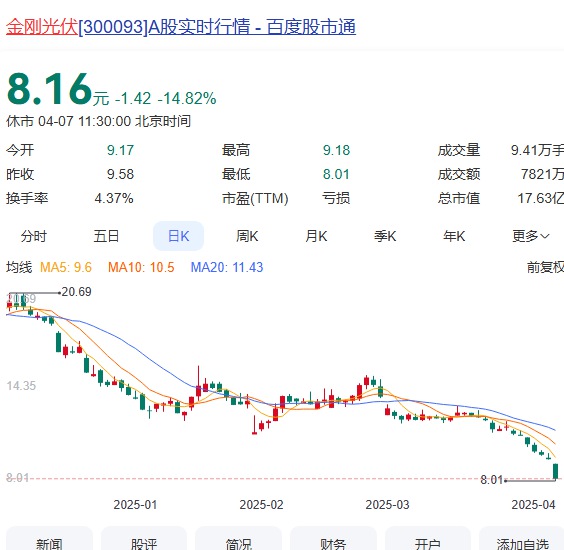Click the price change value -1.42
564x550 pixels.
click(133, 98)
